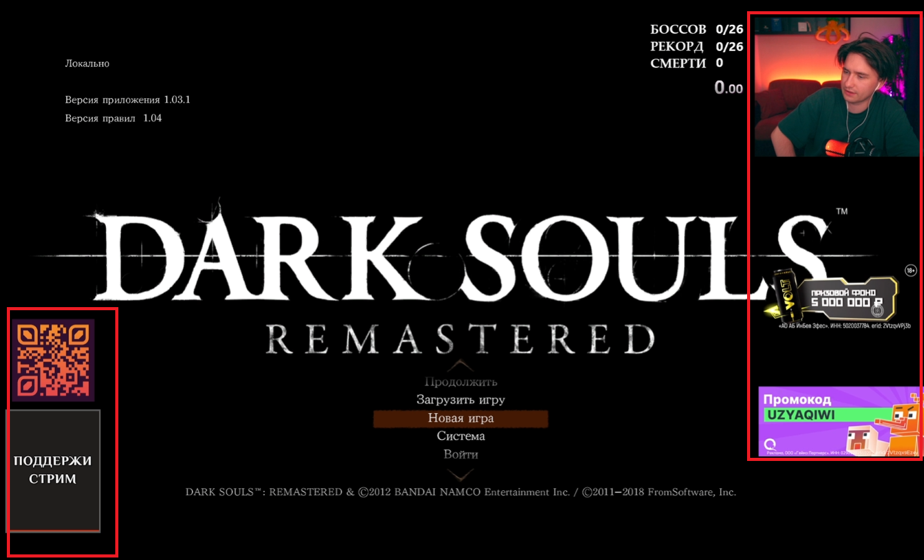
Task: Open the Система menu entry
Action: click(460, 436)
